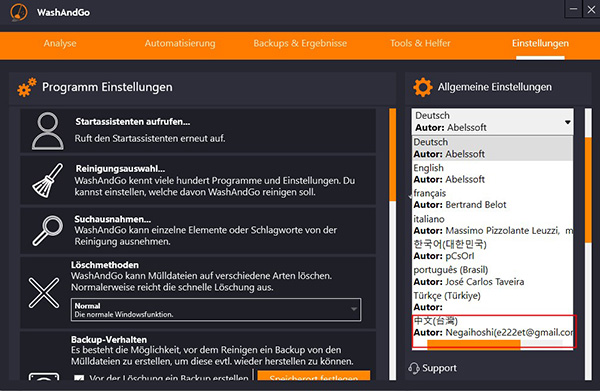This screenshot has width=600, height=391.
Task: Click the WashAndGo logo icon
Action: click(x=18, y=12)
